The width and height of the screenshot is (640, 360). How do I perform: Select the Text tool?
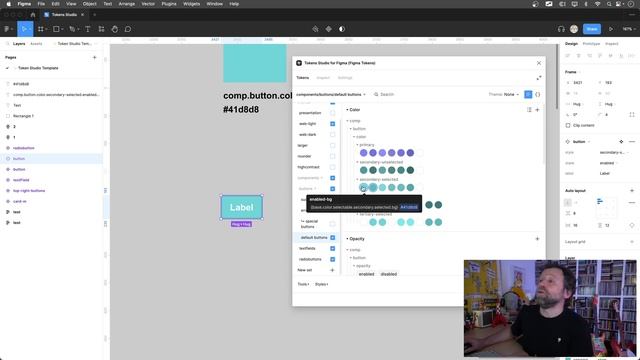88,29
